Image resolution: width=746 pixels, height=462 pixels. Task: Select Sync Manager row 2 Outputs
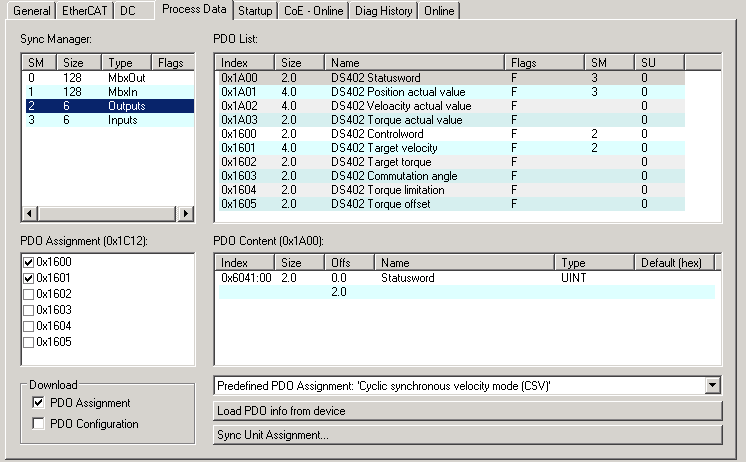110,106
